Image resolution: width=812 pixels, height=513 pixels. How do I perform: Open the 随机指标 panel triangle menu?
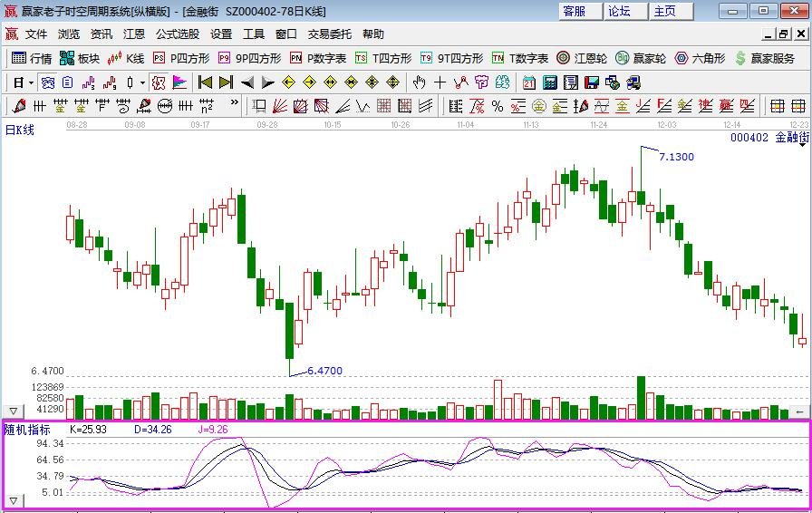13,501
